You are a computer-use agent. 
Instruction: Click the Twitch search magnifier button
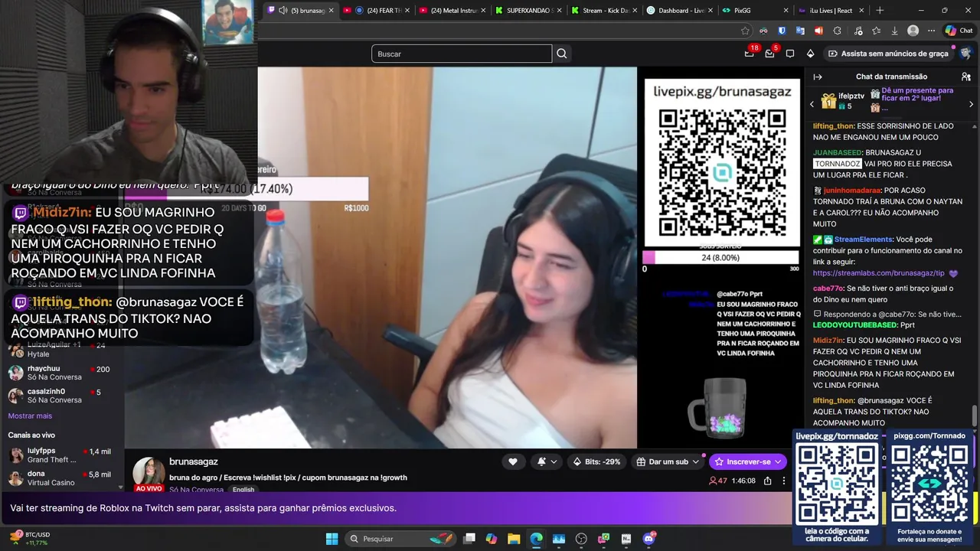click(x=562, y=54)
